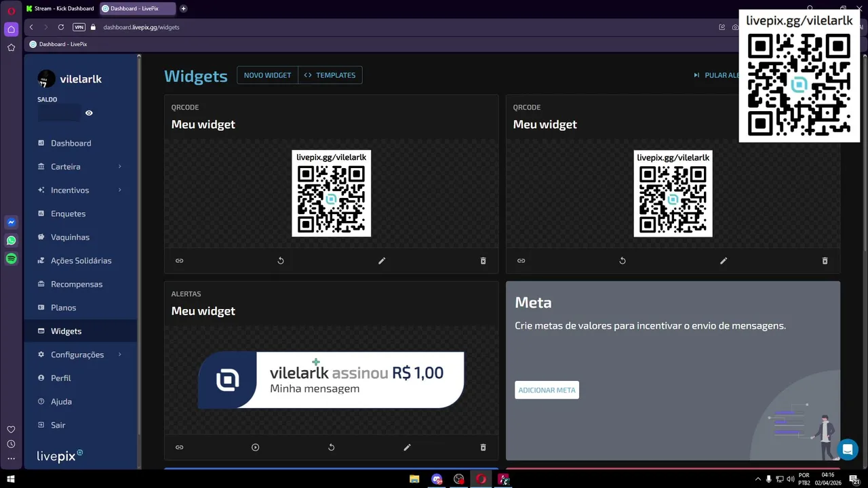Edit first QRCODE widget with pencil

click(x=382, y=260)
